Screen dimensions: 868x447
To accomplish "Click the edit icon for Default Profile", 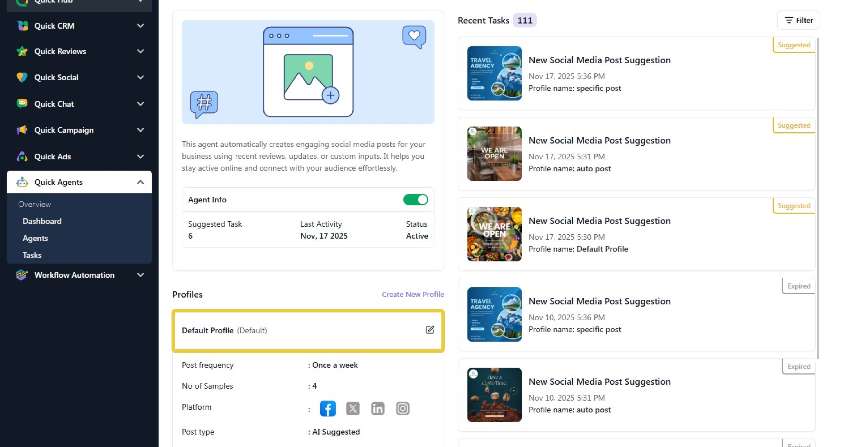I will pos(429,330).
